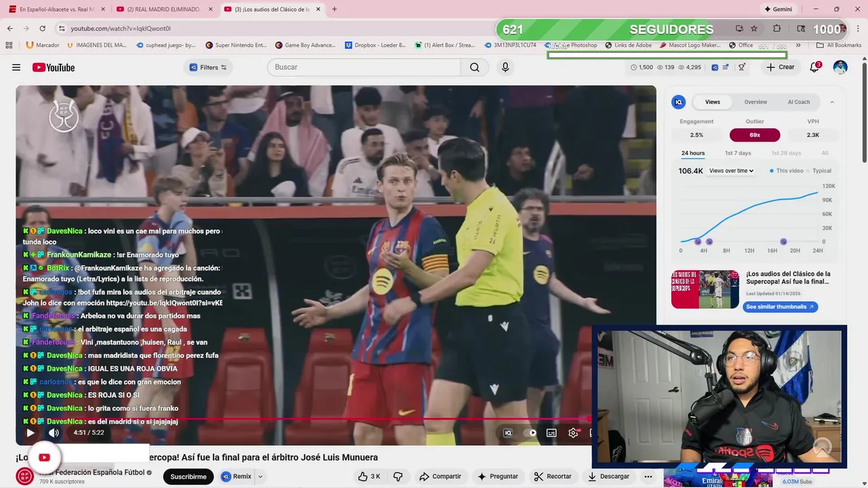Open the notifications bell
This screenshot has width=868, height=488.
(814, 67)
